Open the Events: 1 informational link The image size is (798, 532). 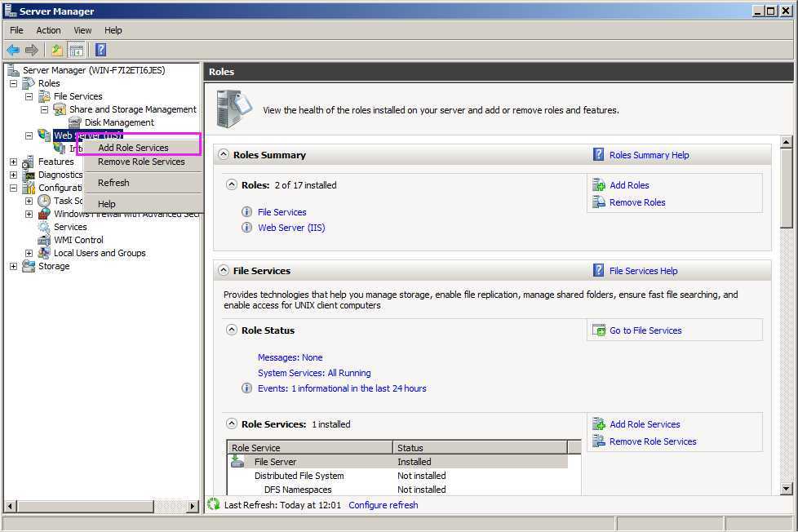click(342, 388)
